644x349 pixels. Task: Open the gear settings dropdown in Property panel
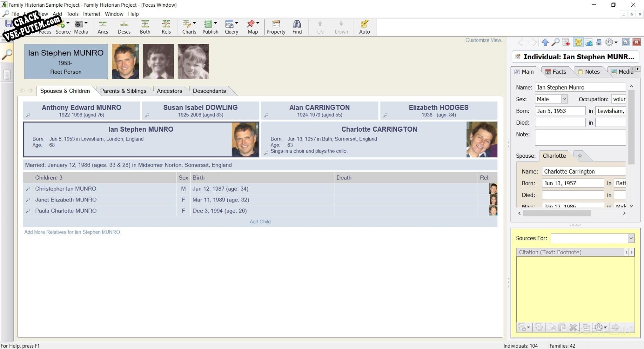611,43
